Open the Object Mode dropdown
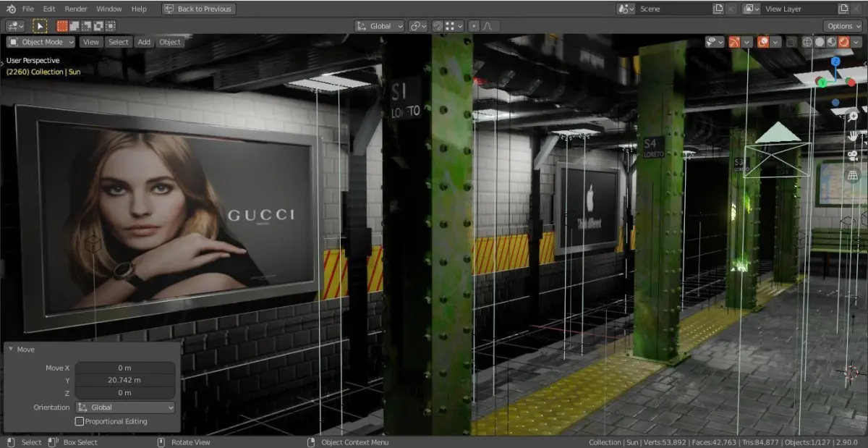The width and height of the screenshot is (868, 448). [41, 42]
